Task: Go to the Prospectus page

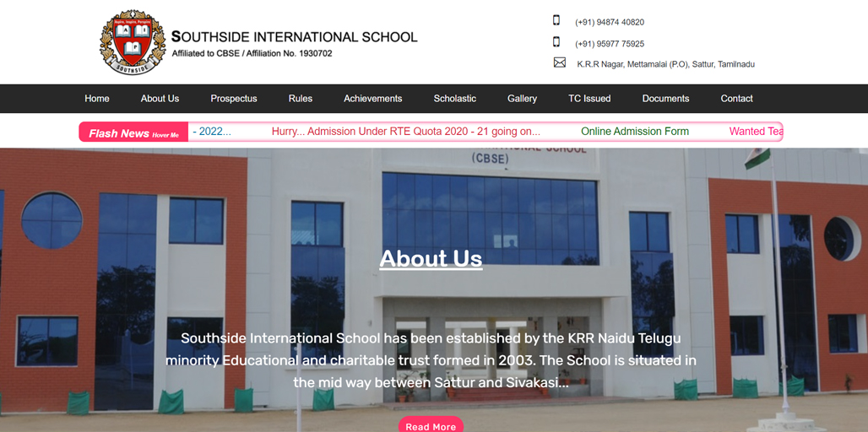Action: pos(234,99)
